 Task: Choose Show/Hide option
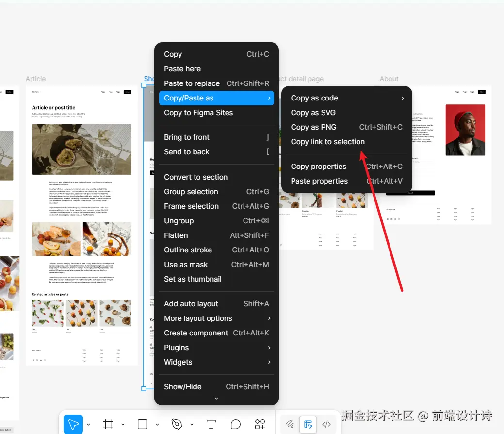pos(216,387)
